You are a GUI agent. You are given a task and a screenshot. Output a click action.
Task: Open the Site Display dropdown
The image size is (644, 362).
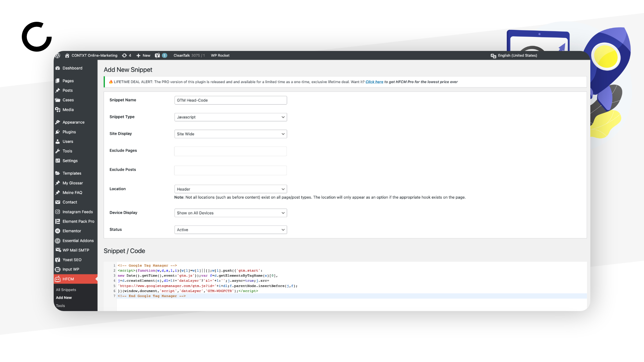[x=231, y=134]
